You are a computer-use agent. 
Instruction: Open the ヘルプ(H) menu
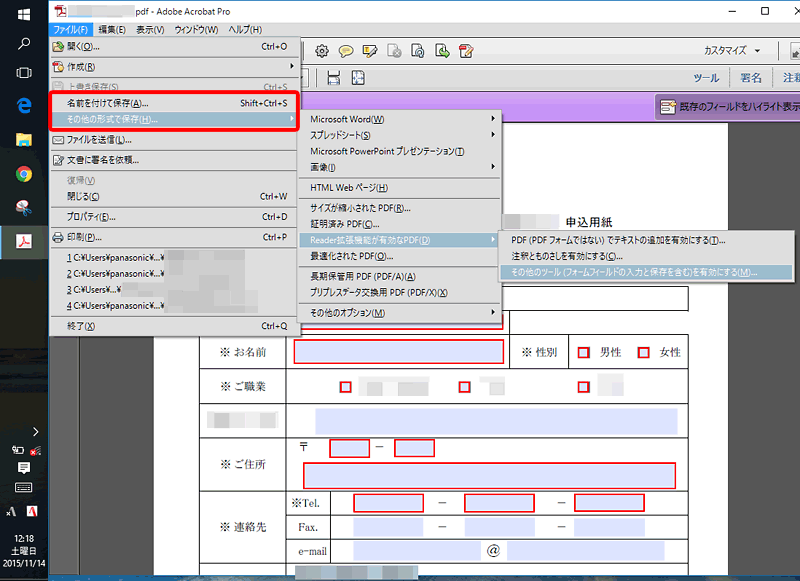coord(245,30)
